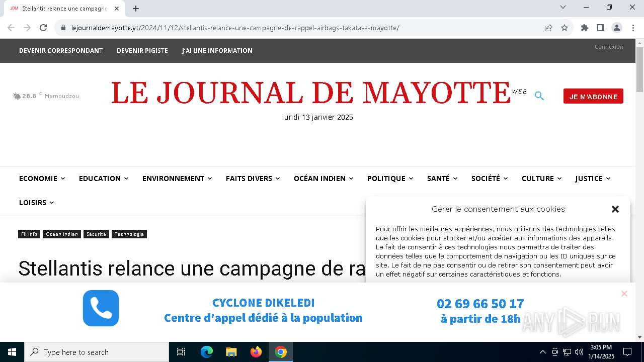Open Chrome side panel icon
The image size is (644, 362).
coord(601,28)
